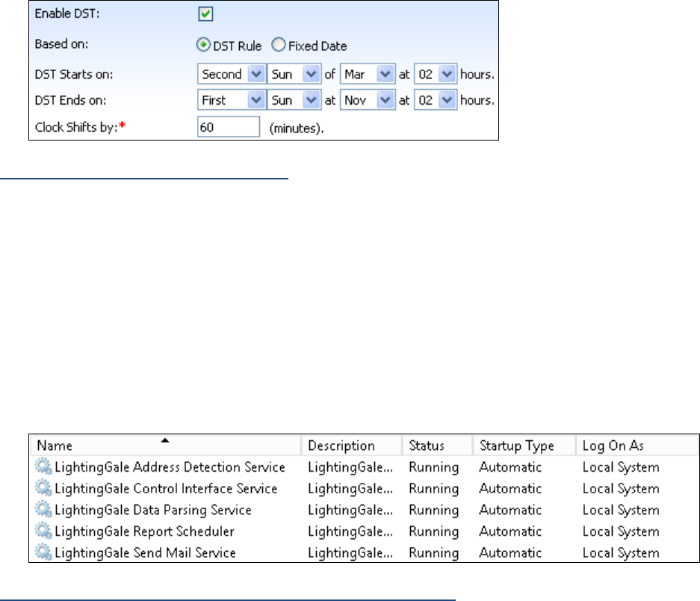Select LightingGale Report Scheduler row
The height and width of the screenshot is (601, 700).
coord(364,531)
